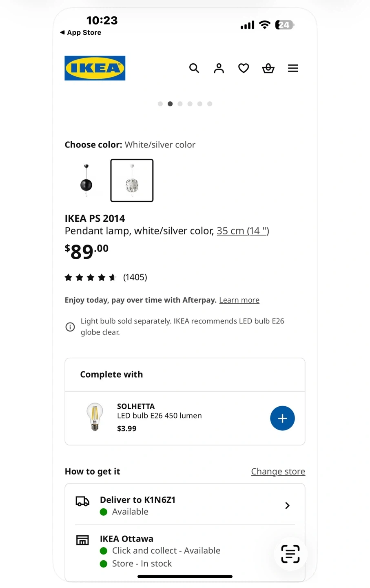Go back to App Store
370x588 pixels.
tap(81, 33)
